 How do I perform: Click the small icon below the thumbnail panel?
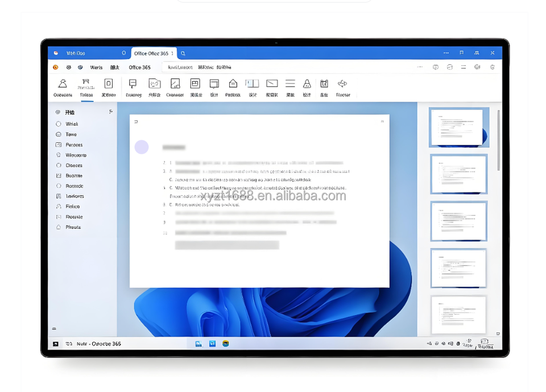click(x=498, y=333)
